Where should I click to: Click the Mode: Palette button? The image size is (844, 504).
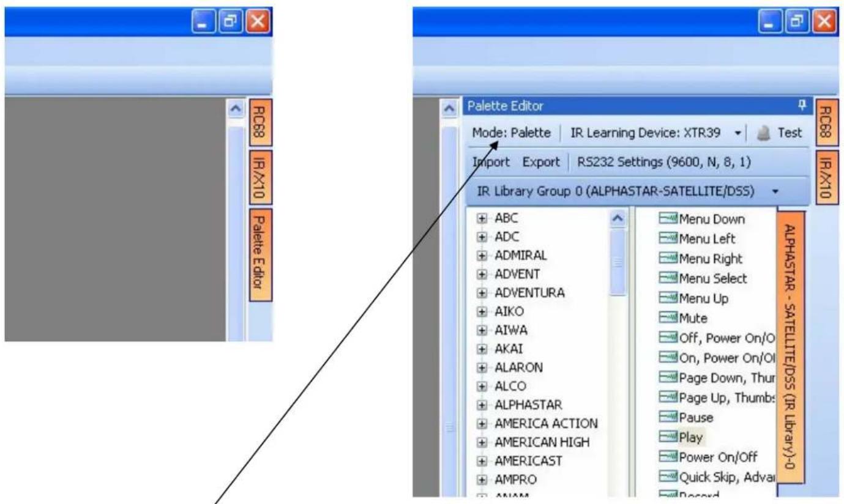point(511,132)
